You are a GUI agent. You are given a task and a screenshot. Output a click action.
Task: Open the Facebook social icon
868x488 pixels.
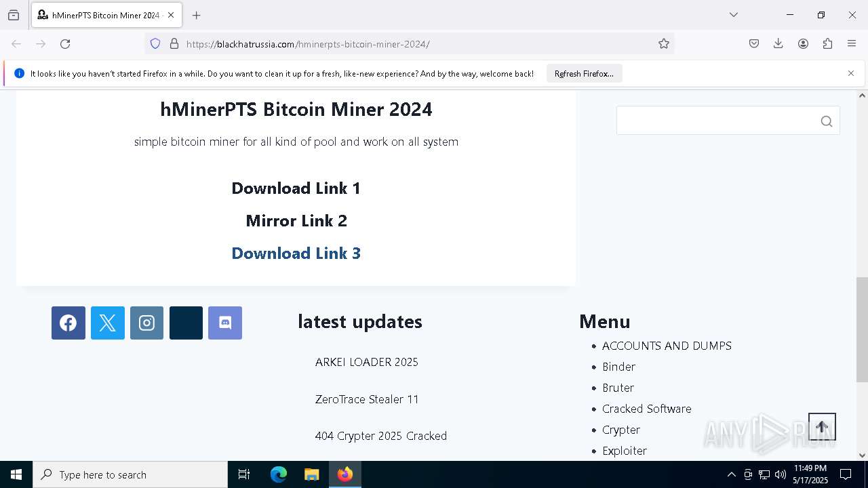[x=68, y=323]
